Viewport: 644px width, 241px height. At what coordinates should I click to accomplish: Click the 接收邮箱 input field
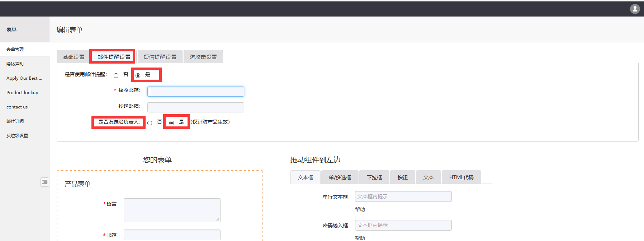(196, 92)
